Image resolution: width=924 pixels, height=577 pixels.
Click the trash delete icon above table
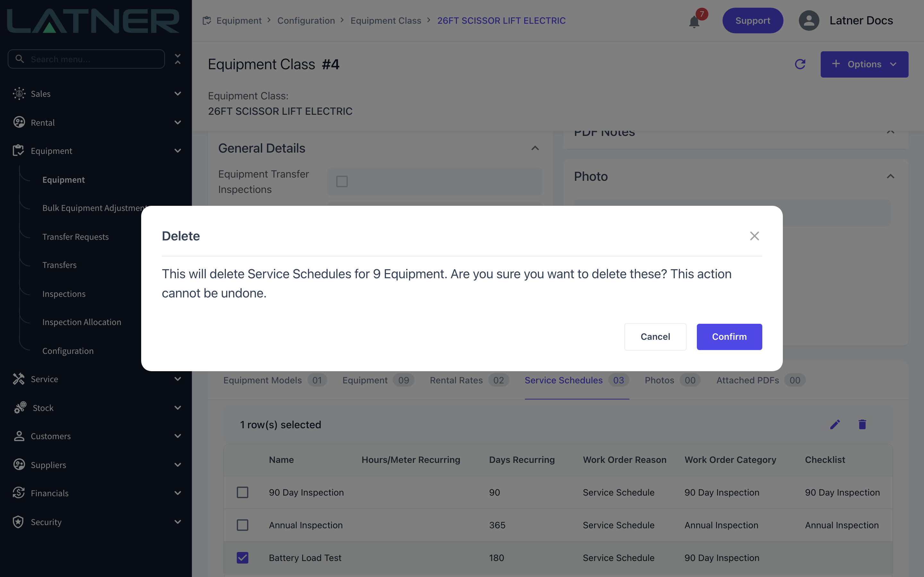tap(862, 424)
